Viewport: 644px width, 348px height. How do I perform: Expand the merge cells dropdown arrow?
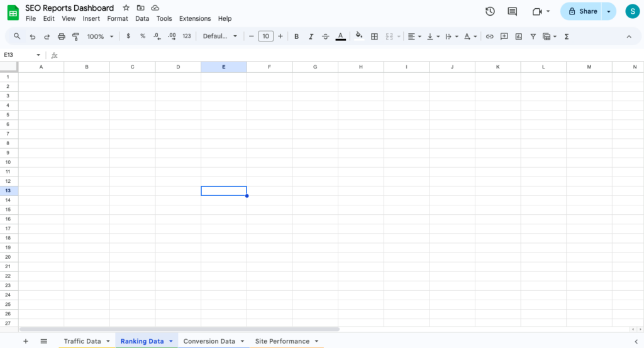coord(398,36)
